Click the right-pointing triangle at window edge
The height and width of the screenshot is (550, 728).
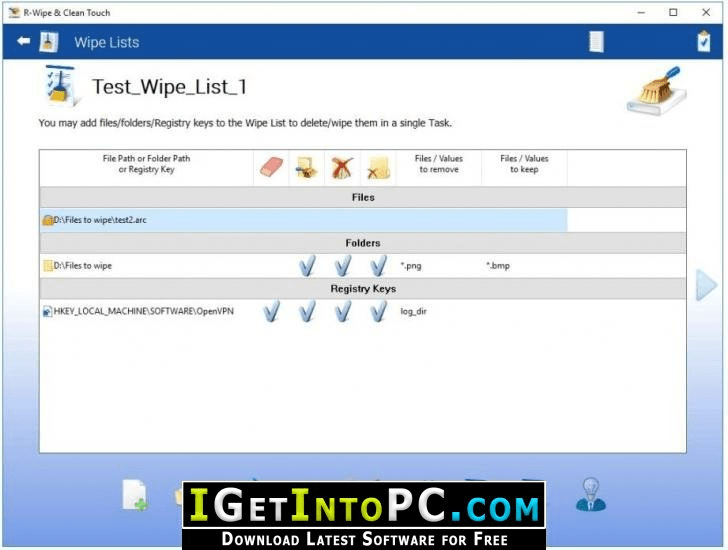coord(706,285)
